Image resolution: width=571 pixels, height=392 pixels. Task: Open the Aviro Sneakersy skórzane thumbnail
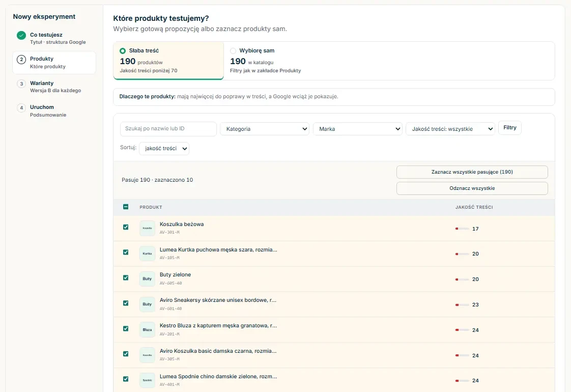coord(147,304)
